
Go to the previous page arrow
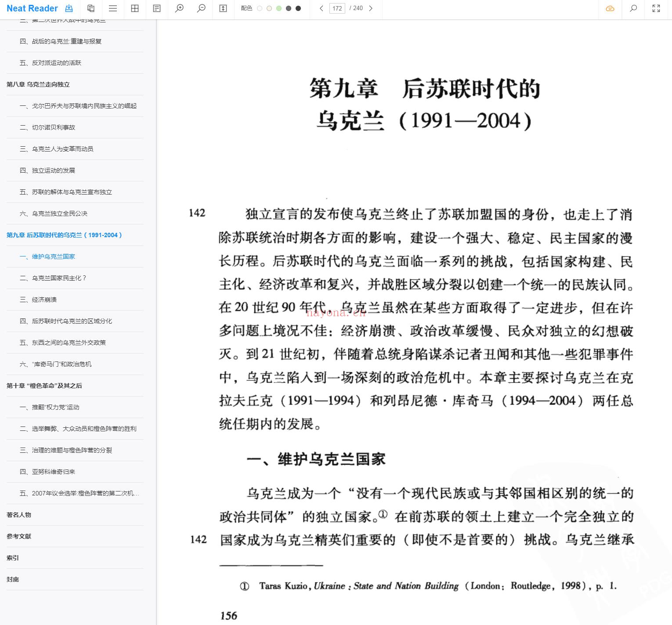pos(322,8)
